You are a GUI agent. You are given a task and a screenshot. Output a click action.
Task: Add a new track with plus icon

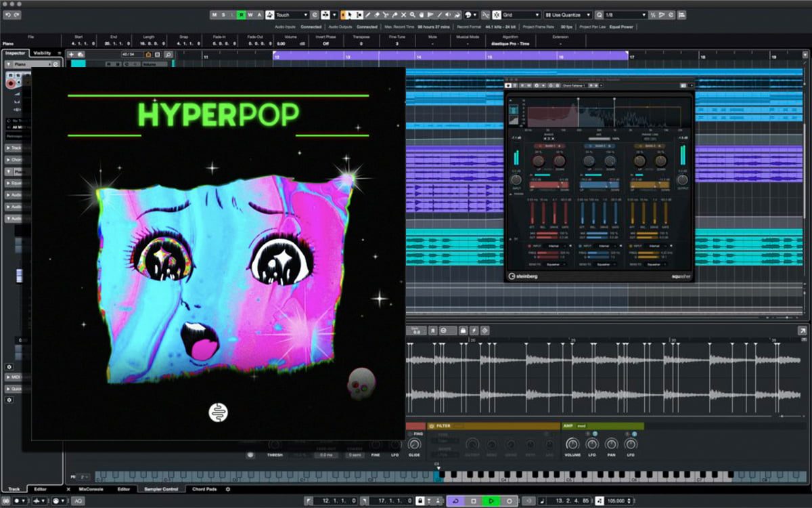click(x=72, y=54)
